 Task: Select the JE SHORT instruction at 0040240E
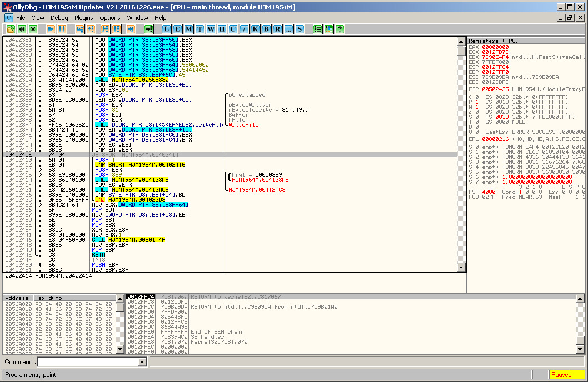136,155
